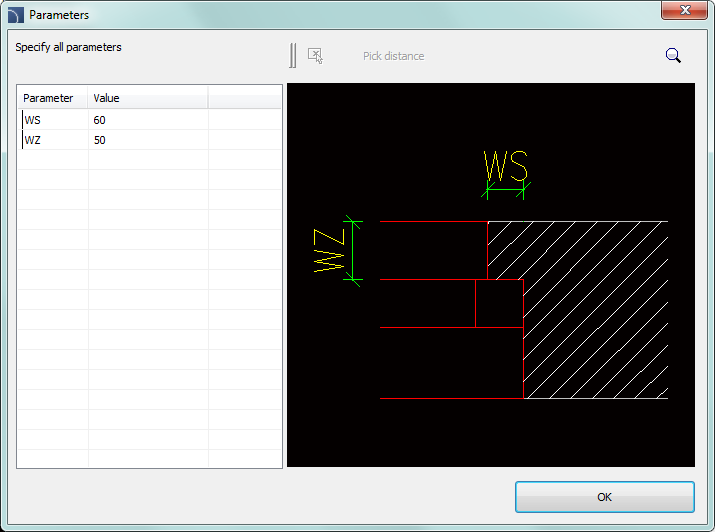Edit the WS value field showing 60
Screen dimensions: 715x532
pos(145,120)
